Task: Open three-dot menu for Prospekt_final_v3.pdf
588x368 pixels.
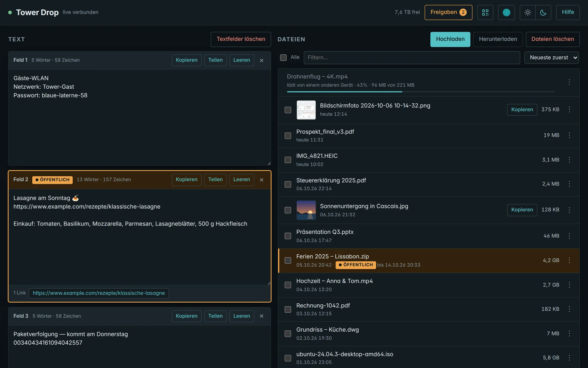Action: (569, 135)
